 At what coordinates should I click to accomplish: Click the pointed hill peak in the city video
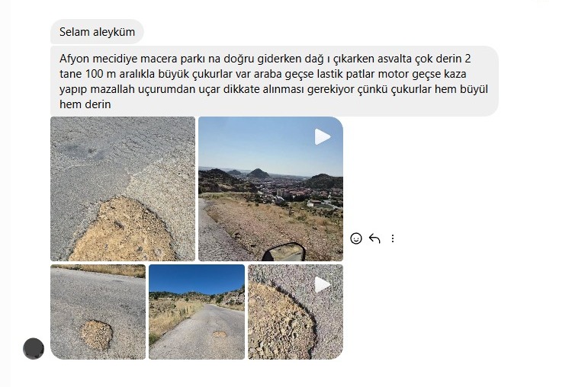(259, 173)
